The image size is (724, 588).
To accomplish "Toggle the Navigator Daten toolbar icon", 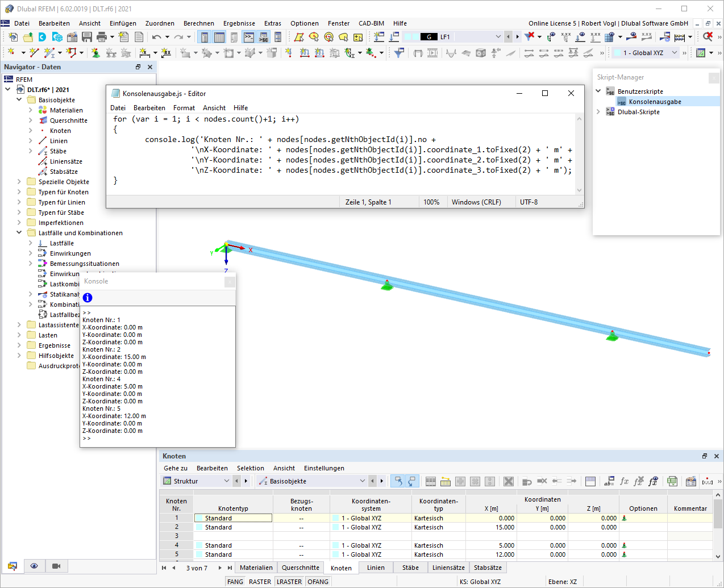I will pos(205,37).
